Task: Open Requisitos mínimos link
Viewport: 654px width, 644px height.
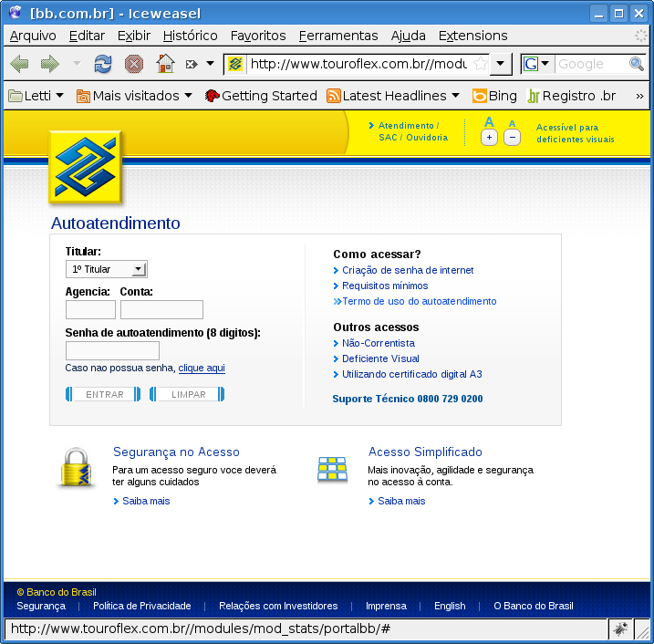Action: (x=385, y=286)
